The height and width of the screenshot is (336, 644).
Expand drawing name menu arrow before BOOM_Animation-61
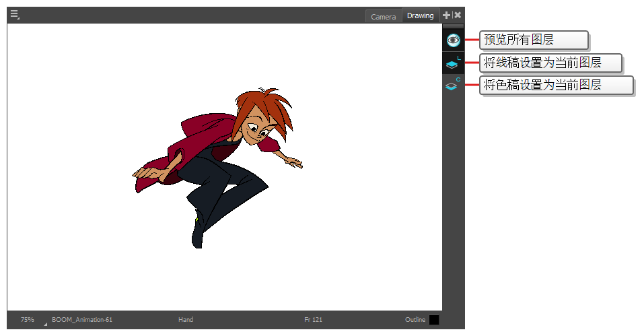pyautogui.click(x=46, y=323)
